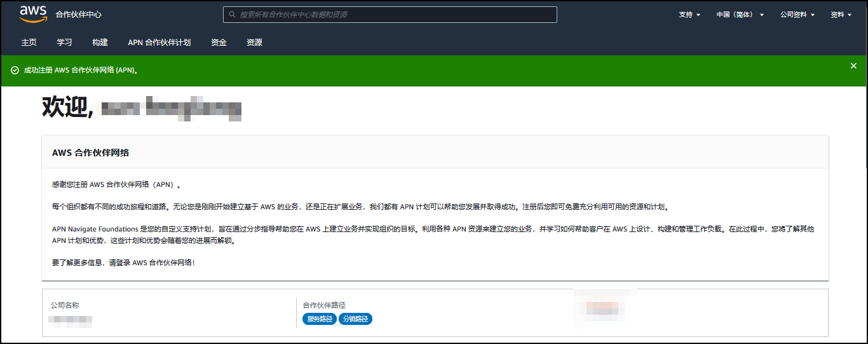
Task: Expand the 资料 dropdown
Action: [x=841, y=15]
